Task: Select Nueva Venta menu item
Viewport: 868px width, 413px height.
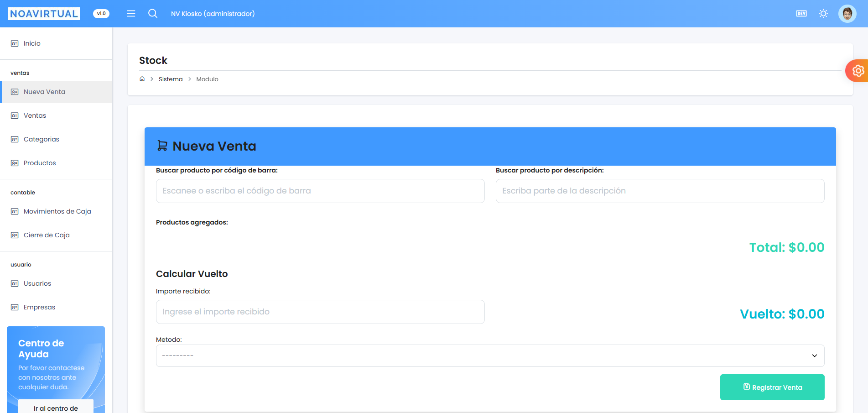Action: click(x=56, y=92)
